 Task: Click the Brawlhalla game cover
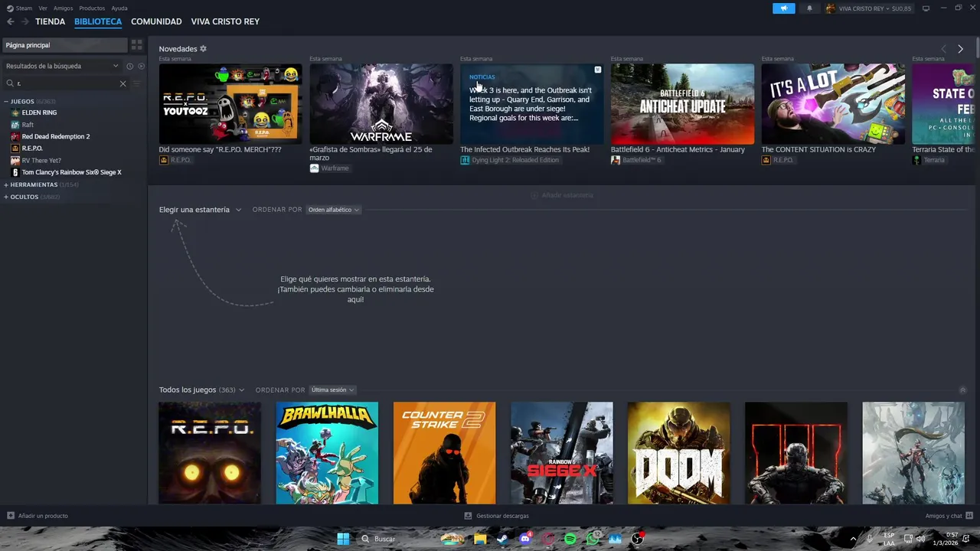(x=327, y=453)
